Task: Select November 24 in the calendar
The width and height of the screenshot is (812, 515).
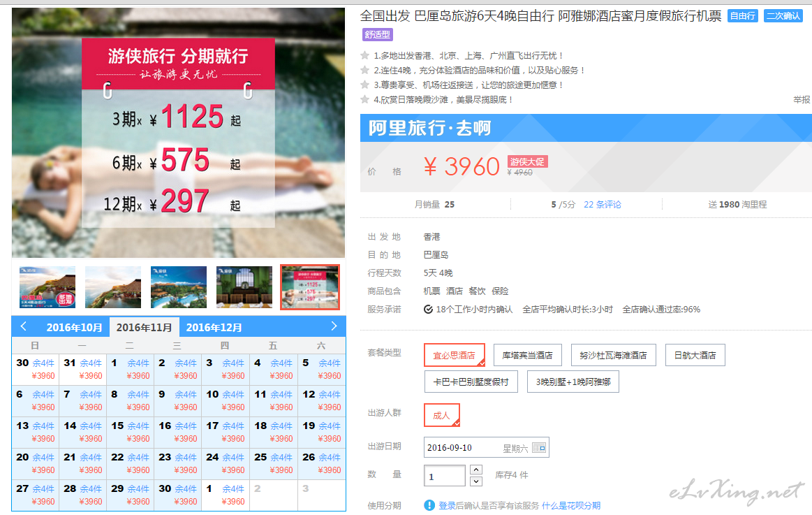Action: pos(226,464)
